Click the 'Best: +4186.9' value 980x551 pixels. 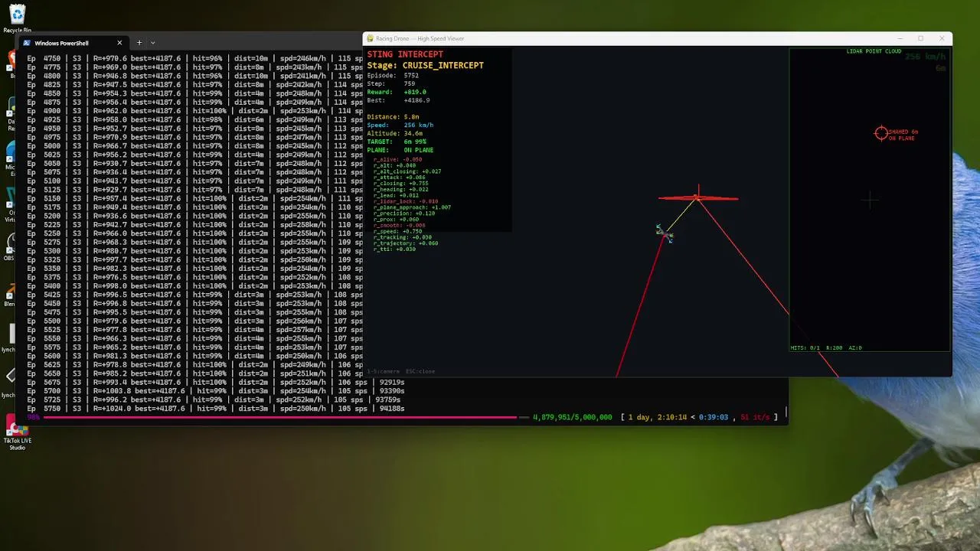[x=416, y=100]
